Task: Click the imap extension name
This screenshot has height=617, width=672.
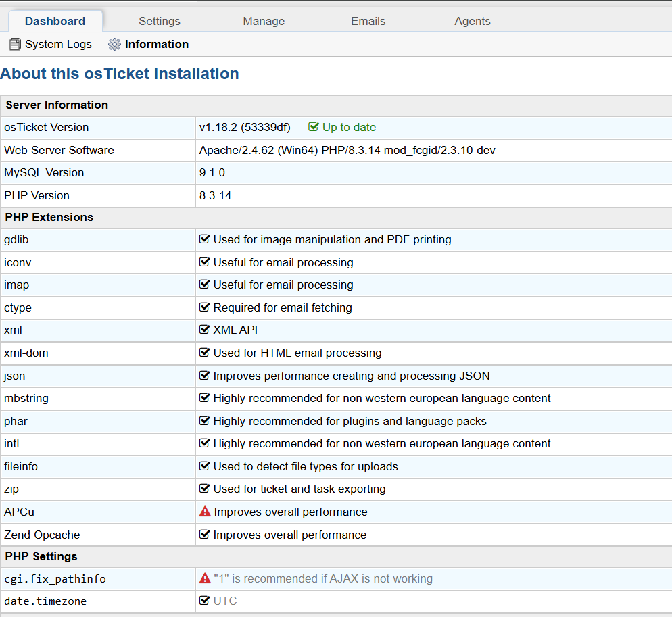Action: click(x=17, y=285)
